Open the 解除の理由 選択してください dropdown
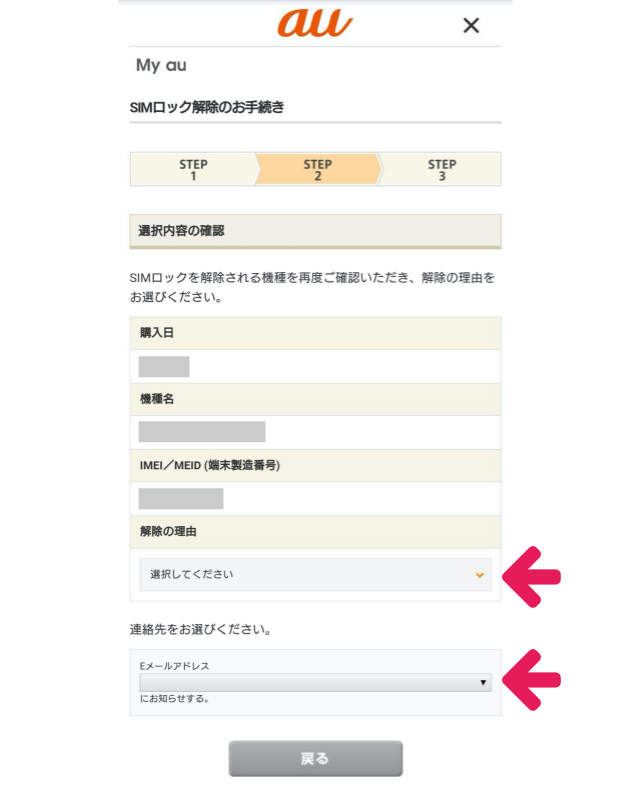The height and width of the screenshot is (800, 631). [x=314, y=575]
